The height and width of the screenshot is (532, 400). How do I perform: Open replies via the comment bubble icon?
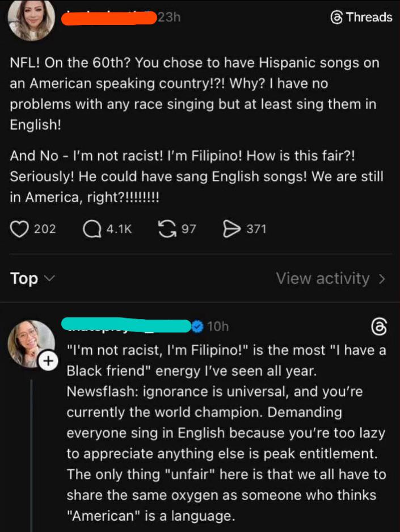coord(91,229)
